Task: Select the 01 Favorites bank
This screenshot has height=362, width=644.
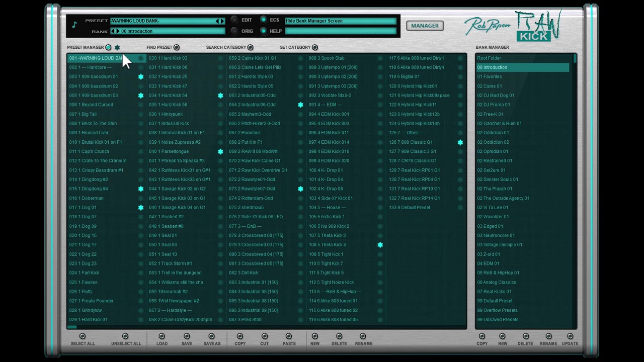Action: (x=523, y=77)
